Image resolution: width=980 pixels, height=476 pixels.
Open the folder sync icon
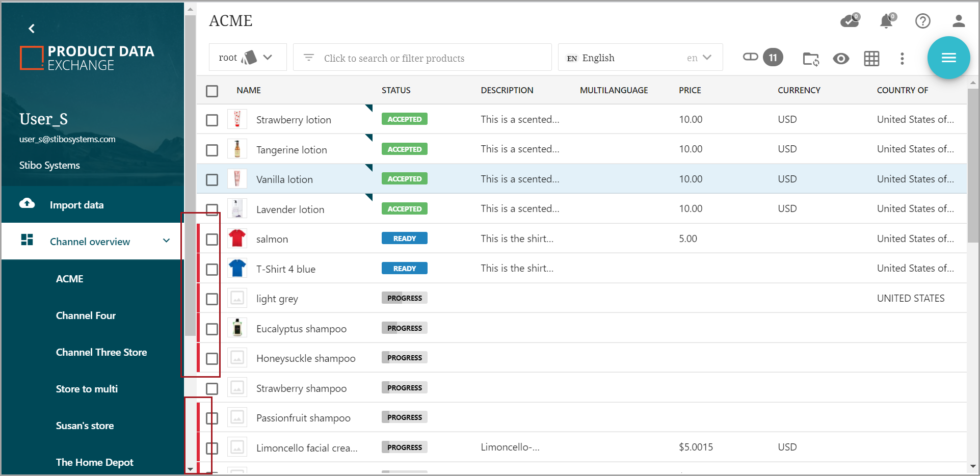coord(810,59)
